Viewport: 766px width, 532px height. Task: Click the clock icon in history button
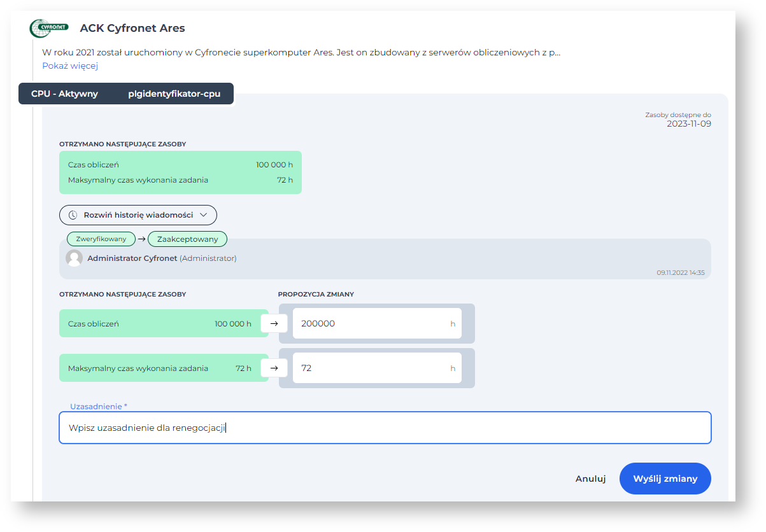73,215
